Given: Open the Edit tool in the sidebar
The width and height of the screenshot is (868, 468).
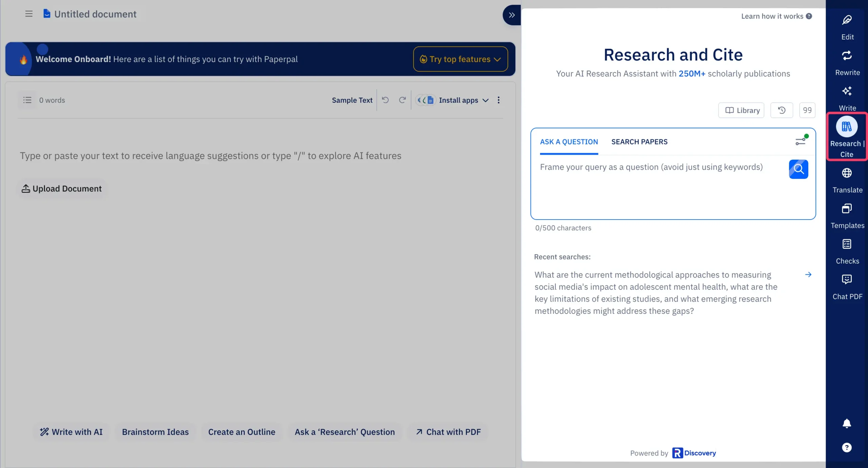Looking at the screenshot, I should pos(847,27).
